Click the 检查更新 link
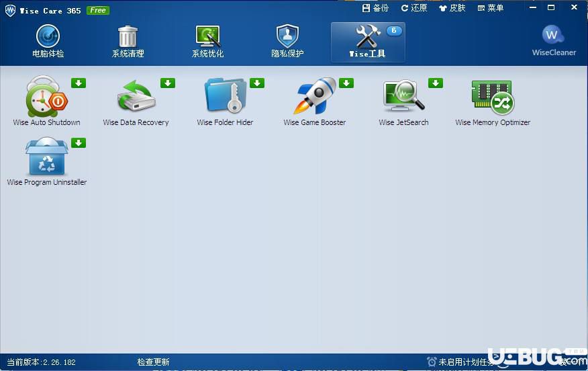 153,362
